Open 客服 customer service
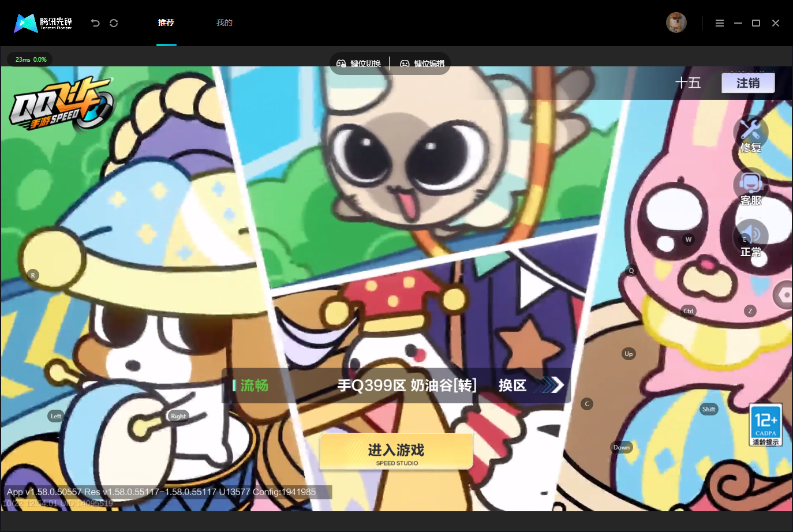 [751, 187]
